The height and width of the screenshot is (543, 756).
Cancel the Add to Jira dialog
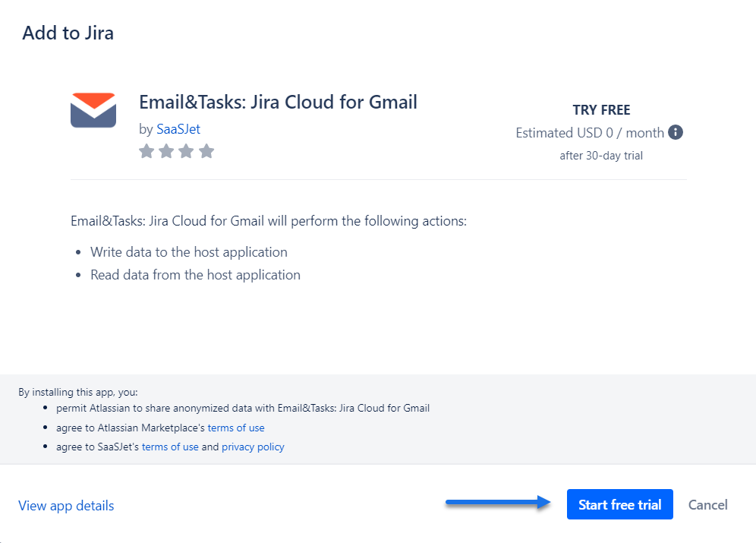[x=707, y=504]
